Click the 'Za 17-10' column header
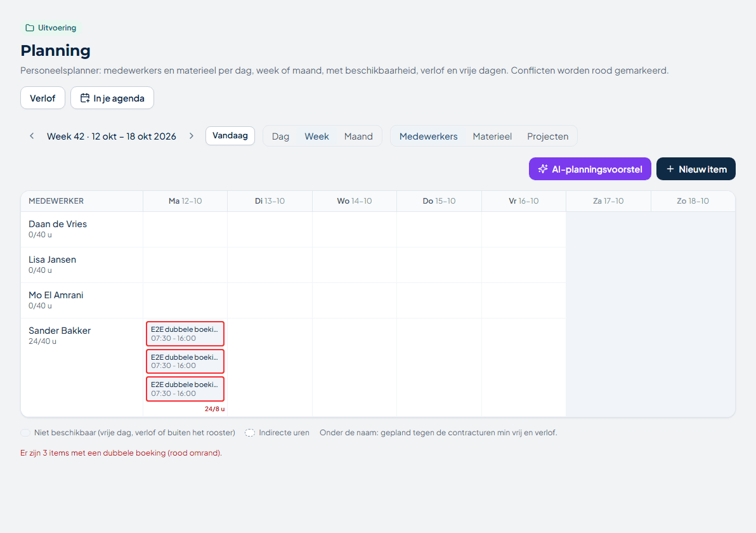Screen dimensions: 756x533 (608, 201)
